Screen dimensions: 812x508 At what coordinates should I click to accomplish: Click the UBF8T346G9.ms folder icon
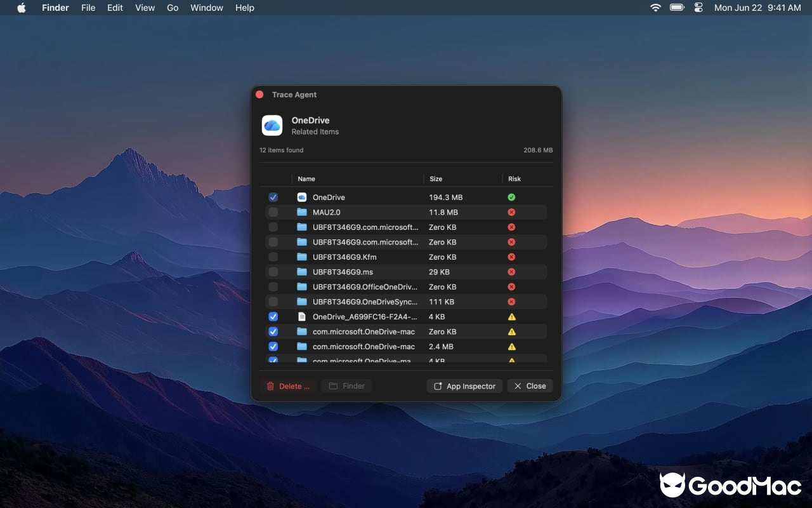click(302, 272)
